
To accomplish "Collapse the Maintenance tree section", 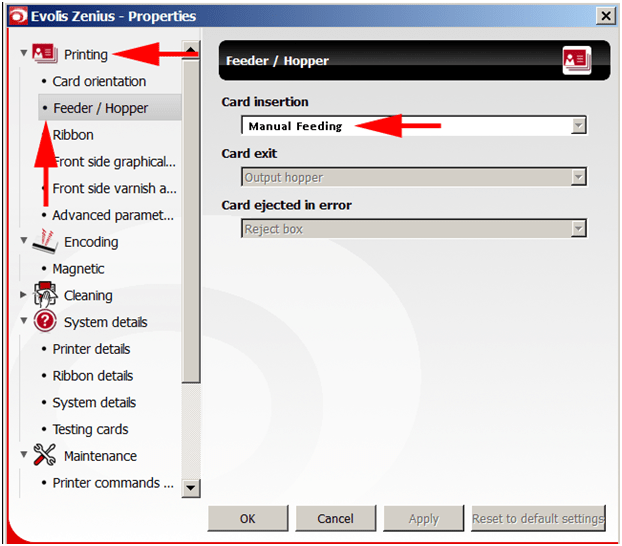I will (x=24, y=455).
